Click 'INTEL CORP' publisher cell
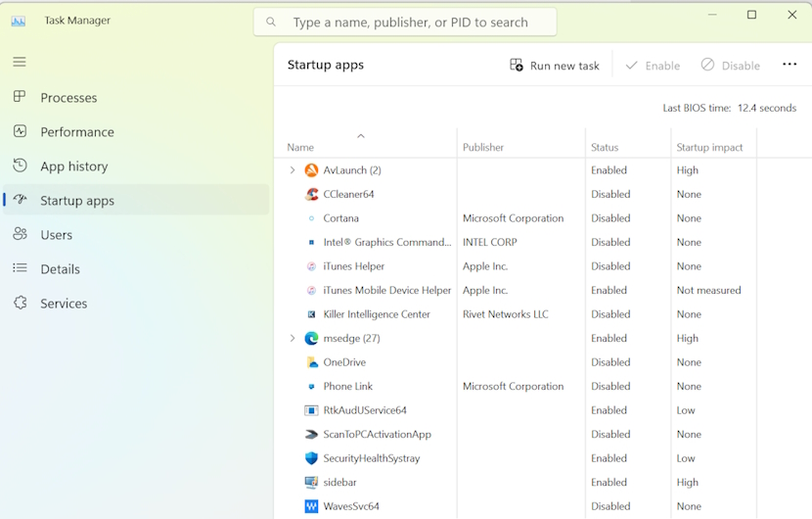This screenshot has width=812, height=519. tap(489, 242)
